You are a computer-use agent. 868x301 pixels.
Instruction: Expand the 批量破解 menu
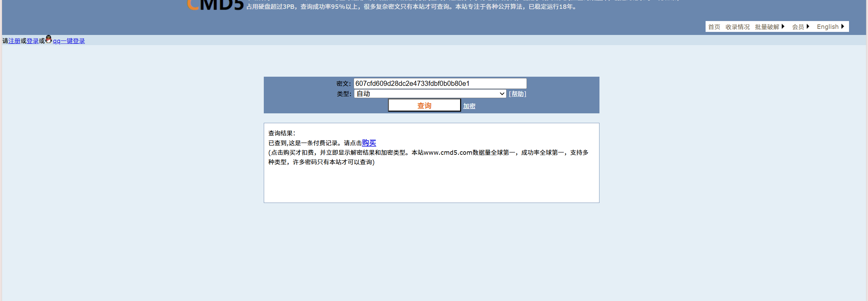[x=770, y=27]
